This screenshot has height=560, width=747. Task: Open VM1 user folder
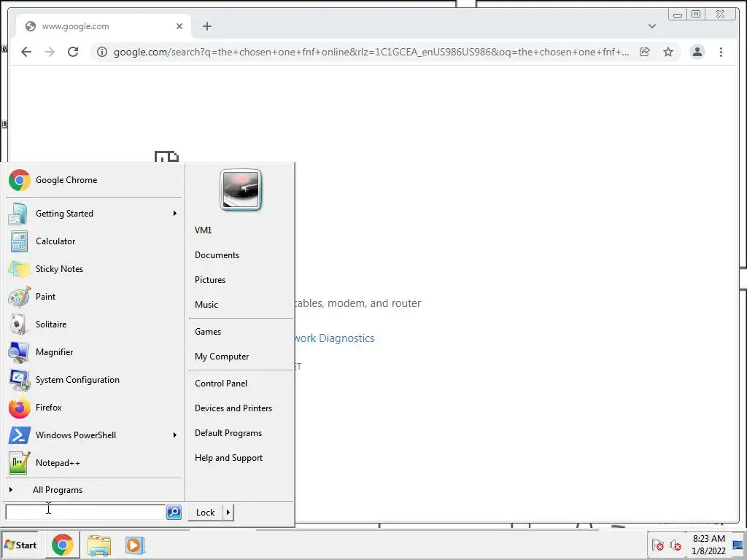coord(203,230)
